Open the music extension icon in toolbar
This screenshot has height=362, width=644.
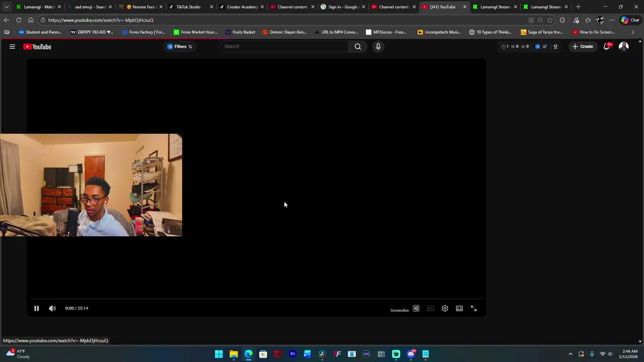tap(576, 20)
